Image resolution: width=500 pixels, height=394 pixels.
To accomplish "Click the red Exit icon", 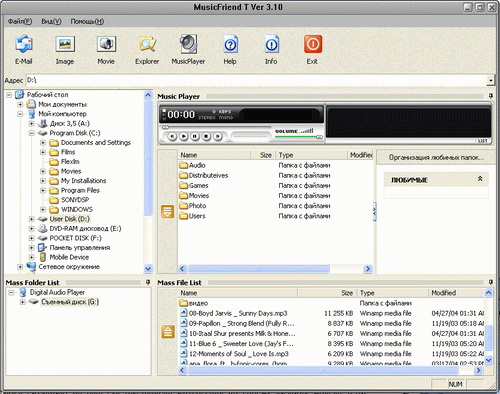I will click(313, 44).
